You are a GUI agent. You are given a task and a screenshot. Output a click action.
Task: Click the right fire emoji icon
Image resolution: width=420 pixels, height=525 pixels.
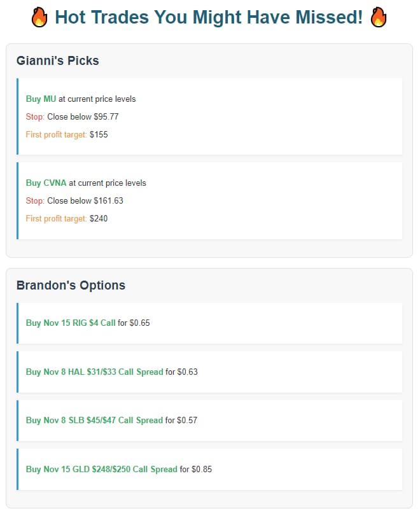[x=378, y=18]
